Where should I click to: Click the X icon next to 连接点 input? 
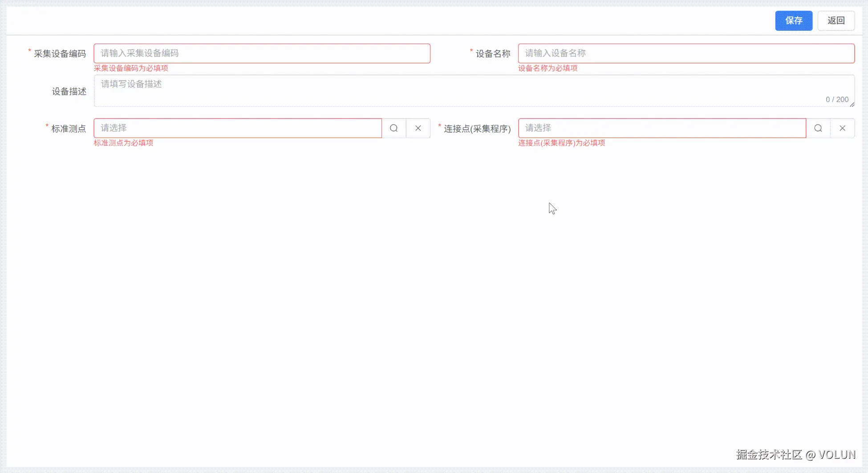843,128
